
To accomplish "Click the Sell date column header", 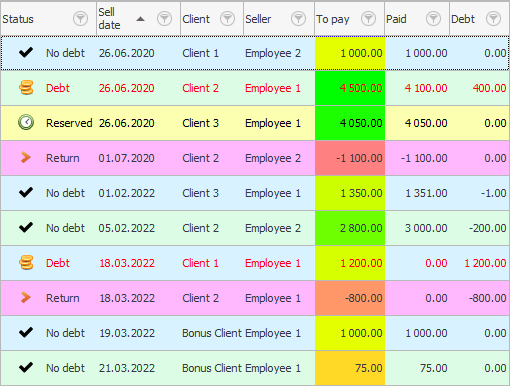I will pyautogui.click(x=138, y=19).
